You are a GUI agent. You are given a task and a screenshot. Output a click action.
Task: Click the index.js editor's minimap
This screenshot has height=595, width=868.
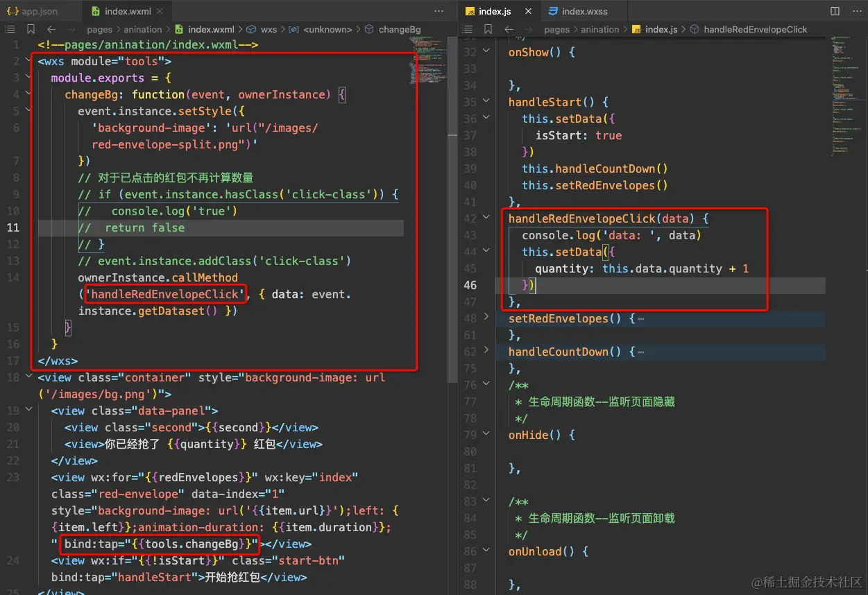(848, 97)
